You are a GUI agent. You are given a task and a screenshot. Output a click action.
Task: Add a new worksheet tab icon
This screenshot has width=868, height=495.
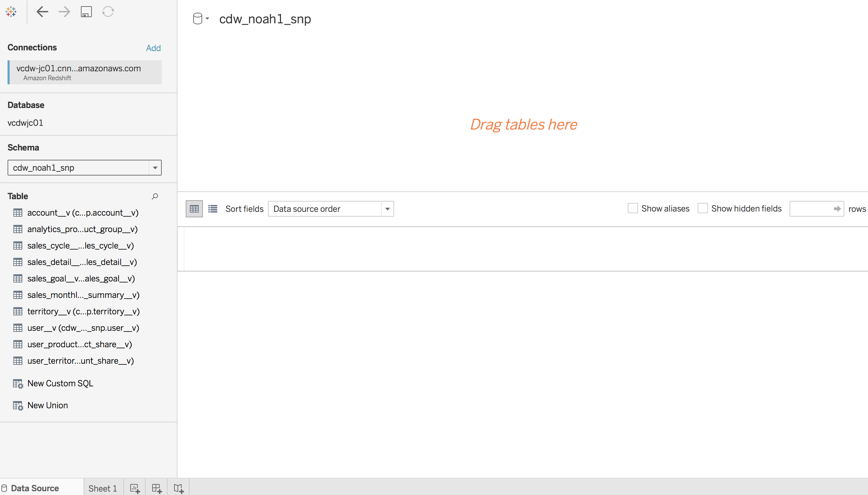(135, 488)
